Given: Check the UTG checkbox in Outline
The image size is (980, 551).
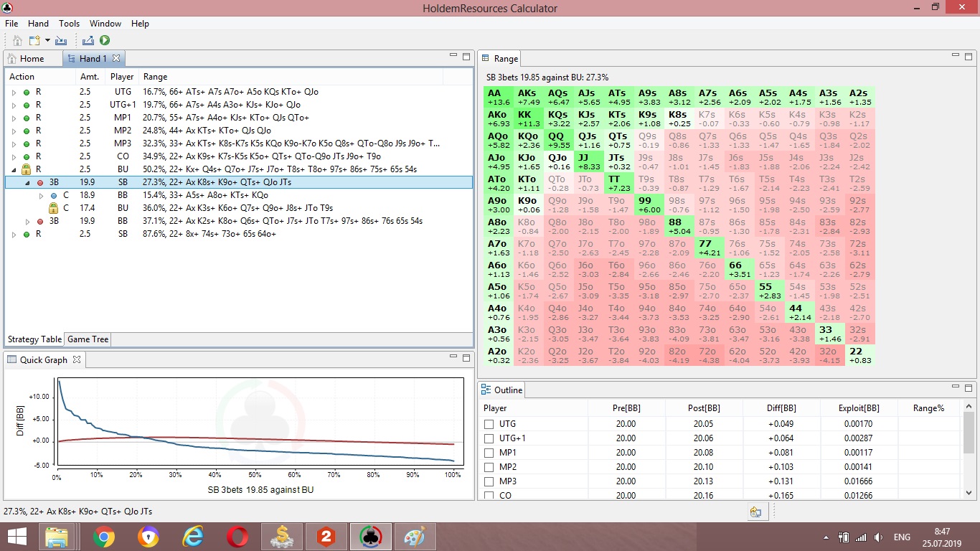Looking at the screenshot, I should tap(489, 424).
